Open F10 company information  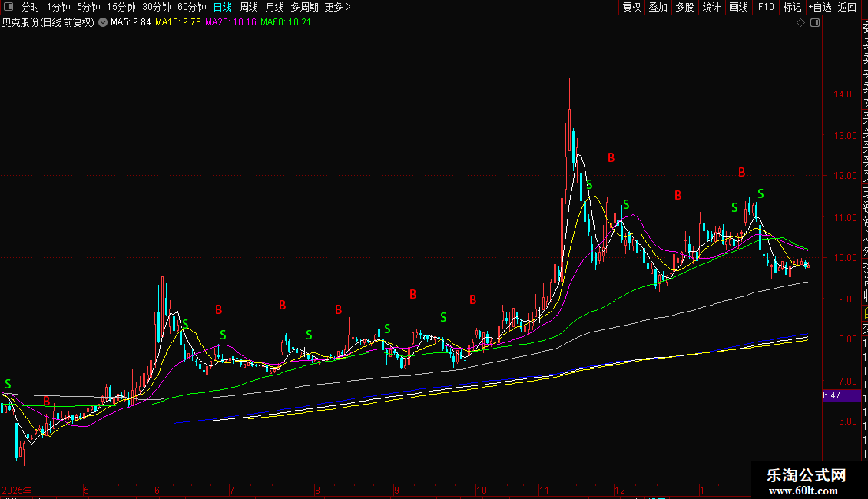766,7
